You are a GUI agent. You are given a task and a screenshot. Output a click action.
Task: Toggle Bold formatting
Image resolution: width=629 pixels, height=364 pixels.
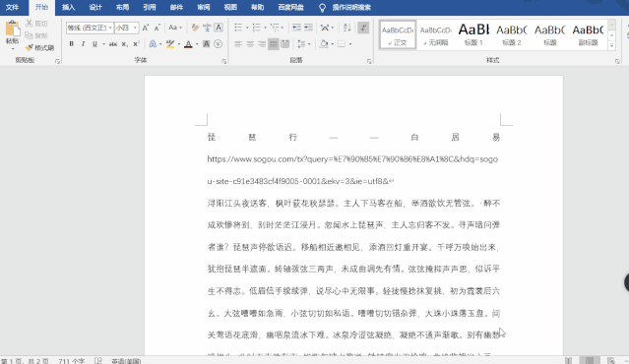pyautogui.click(x=72, y=44)
